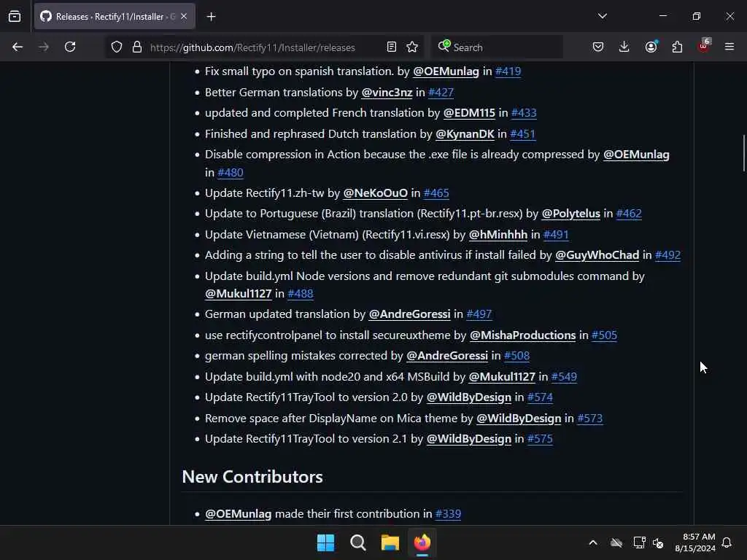Open first contribution #339 link
Screen dimensions: 747x560
pyautogui.click(x=449, y=514)
